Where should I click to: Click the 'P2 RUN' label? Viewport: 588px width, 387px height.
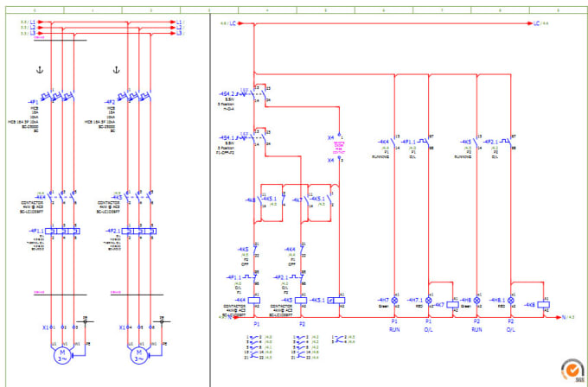coord(477,326)
